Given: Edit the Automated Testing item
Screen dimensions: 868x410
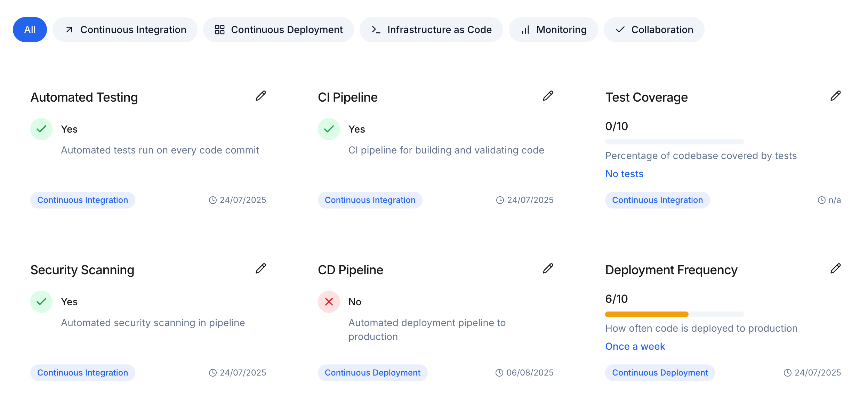Looking at the screenshot, I should coord(260,96).
